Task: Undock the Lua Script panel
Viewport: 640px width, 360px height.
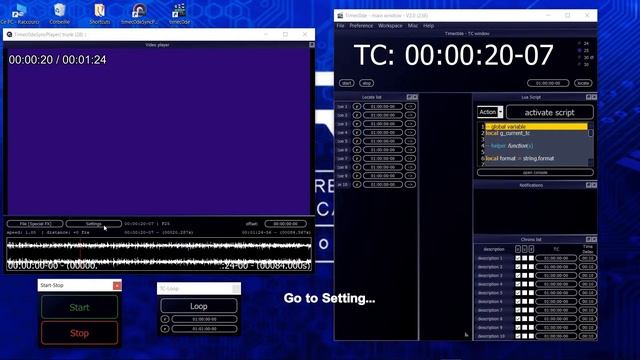Action: tap(589, 97)
